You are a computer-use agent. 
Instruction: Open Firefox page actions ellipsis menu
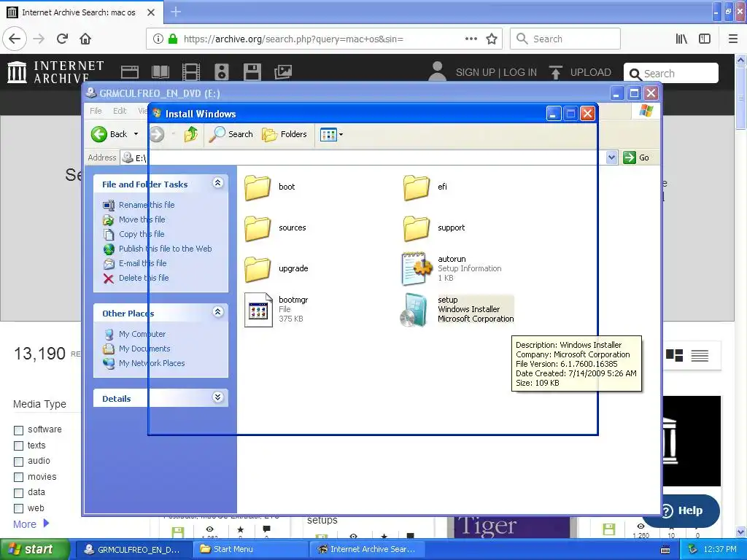(471, 39)
